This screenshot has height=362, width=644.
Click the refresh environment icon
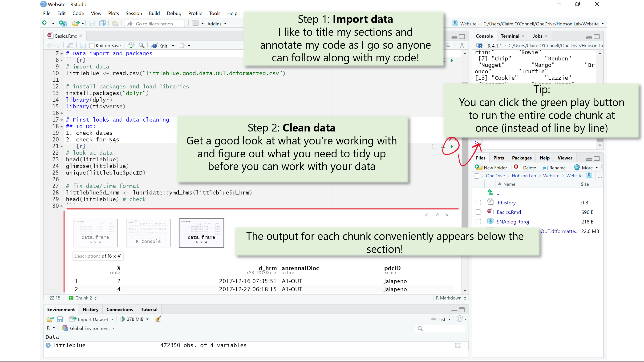pyautogui.click(x=459, y=319)
